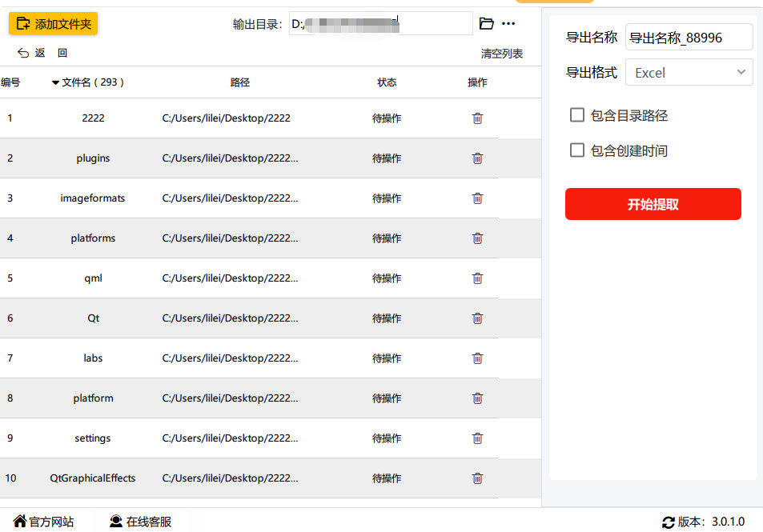Click the 版本: 3.0.1.0 version text
Image resolution: width=763 pixels, height=532 pixels.
[x=711, y=522]
